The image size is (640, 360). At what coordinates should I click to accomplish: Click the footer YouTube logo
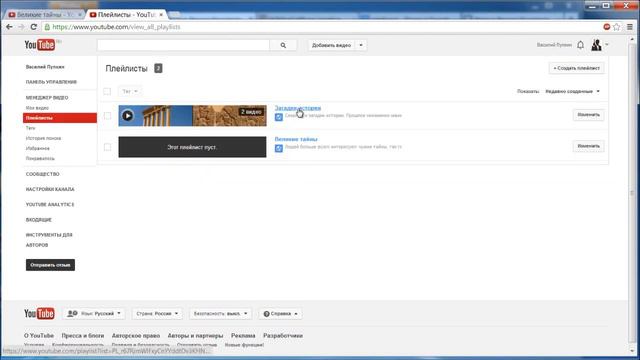[39, 313]
